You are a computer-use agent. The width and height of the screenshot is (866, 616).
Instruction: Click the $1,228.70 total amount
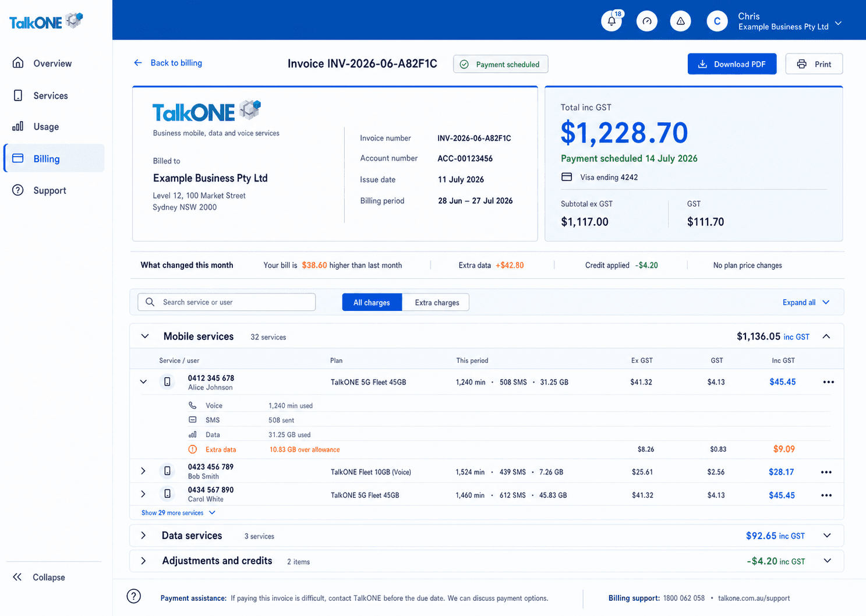point(624,133)
